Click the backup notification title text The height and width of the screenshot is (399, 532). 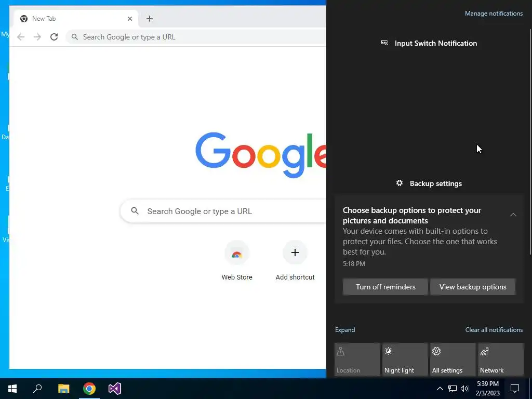412,216
